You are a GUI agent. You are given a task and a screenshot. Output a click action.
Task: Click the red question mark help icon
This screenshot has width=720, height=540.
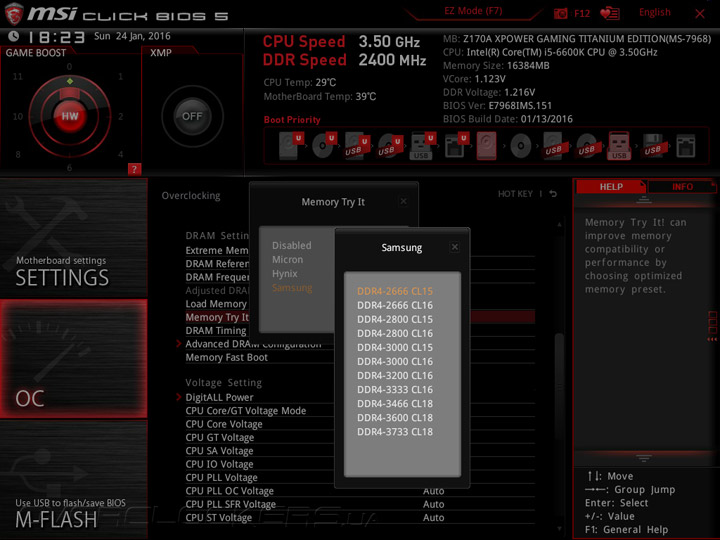(x=134, y=169)
